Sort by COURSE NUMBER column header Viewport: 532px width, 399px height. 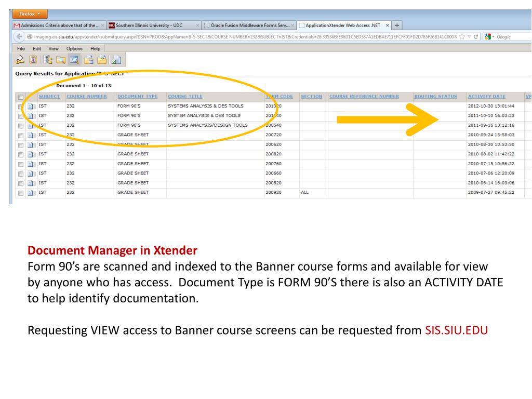87,96
